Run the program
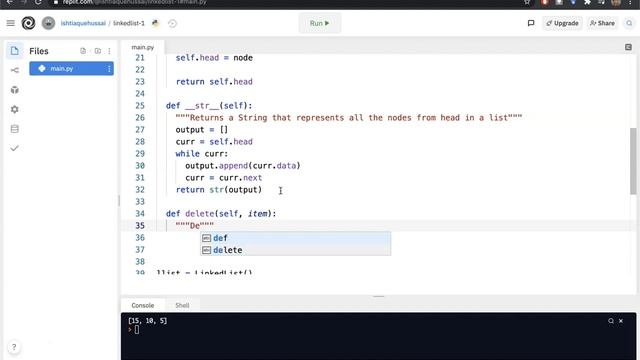Viewport: 640px width, 360px height. coord(320,23)
